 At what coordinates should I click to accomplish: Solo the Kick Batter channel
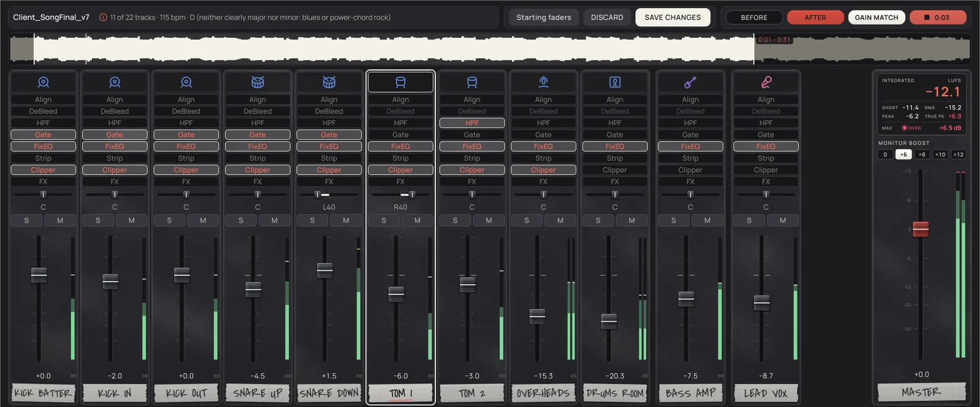[26, 220]
